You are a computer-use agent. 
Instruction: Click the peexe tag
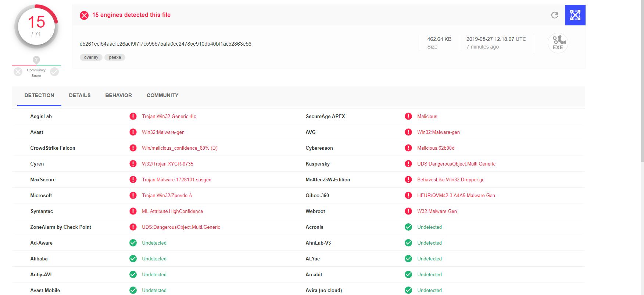(115, 57)
